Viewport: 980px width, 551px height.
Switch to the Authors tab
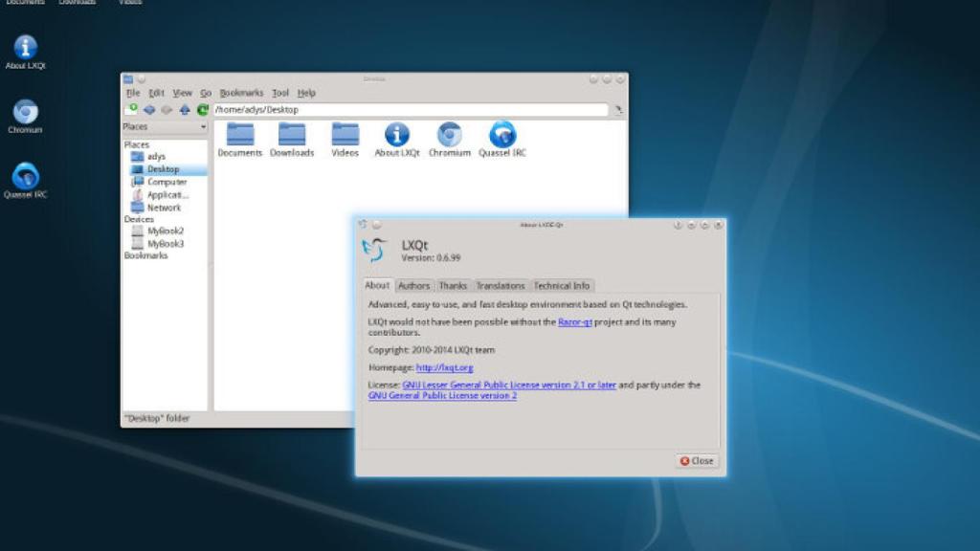[413, 285]
